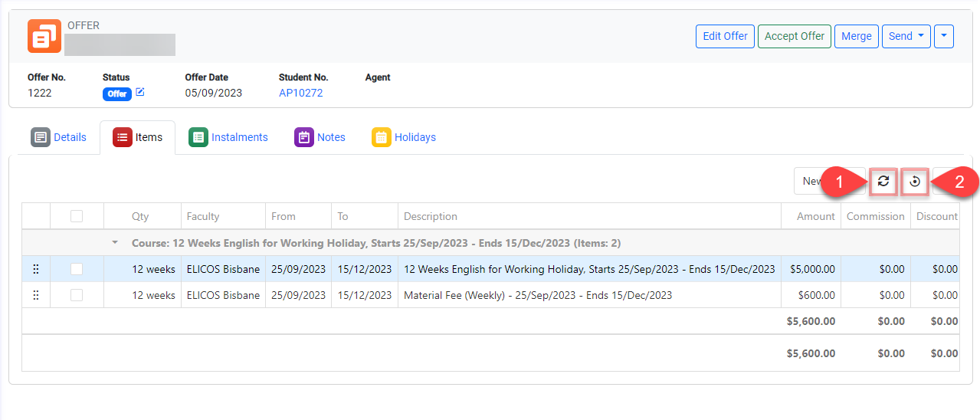Collapse the Course group row

pos(115,243)
